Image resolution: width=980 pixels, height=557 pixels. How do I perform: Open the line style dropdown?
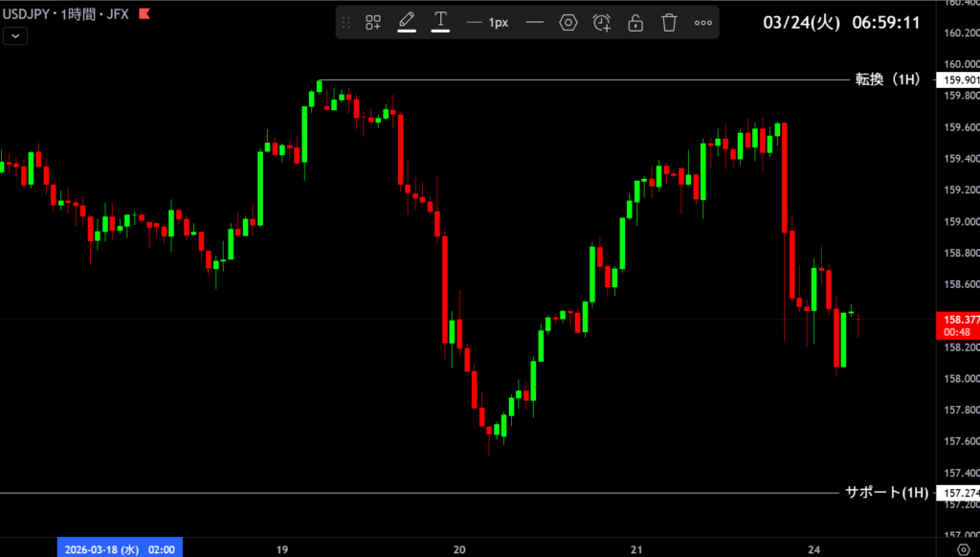click(x=535, y=22)
